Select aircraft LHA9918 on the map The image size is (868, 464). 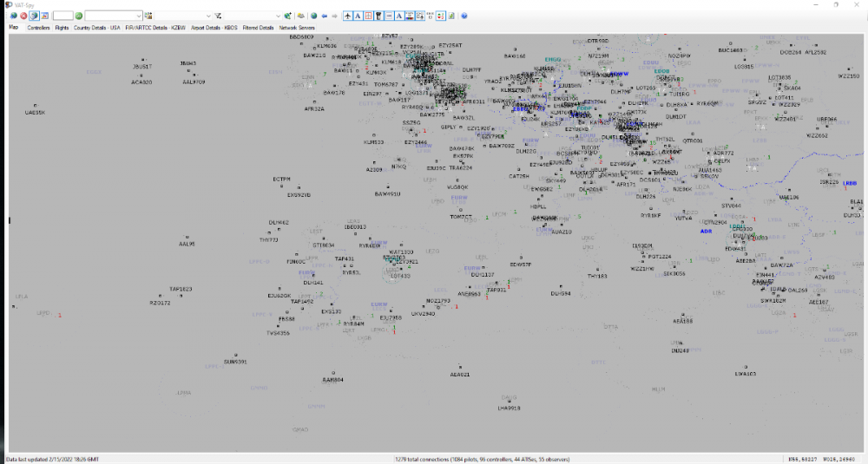coord(509,408)
